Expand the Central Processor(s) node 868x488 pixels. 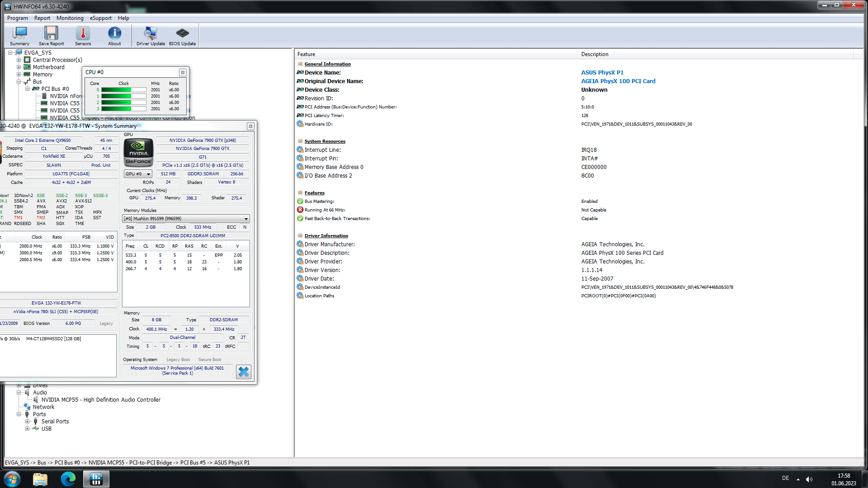tap(19, 60)
